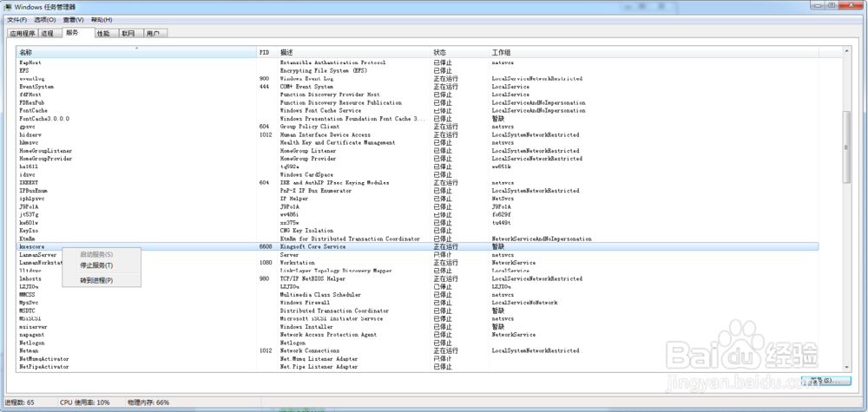
Task: Click the 进程数: 65 status bar entry
Action: click(x=20, y=402)
